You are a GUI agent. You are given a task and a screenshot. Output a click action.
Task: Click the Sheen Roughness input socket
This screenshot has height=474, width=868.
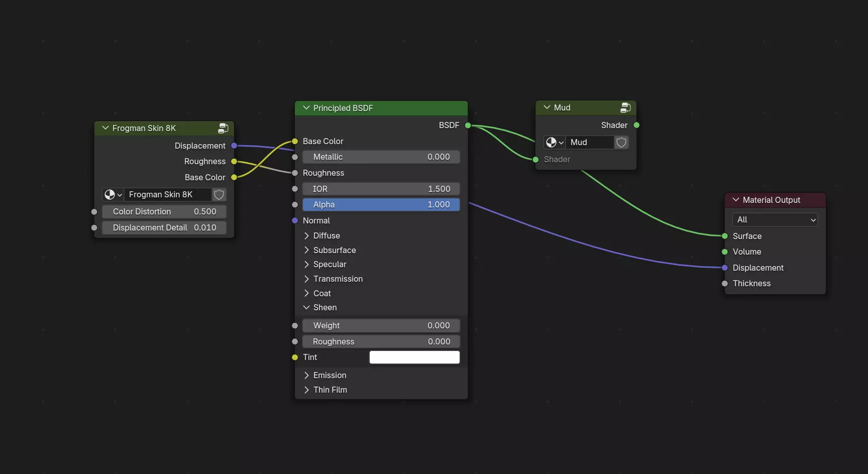point(295,342)
